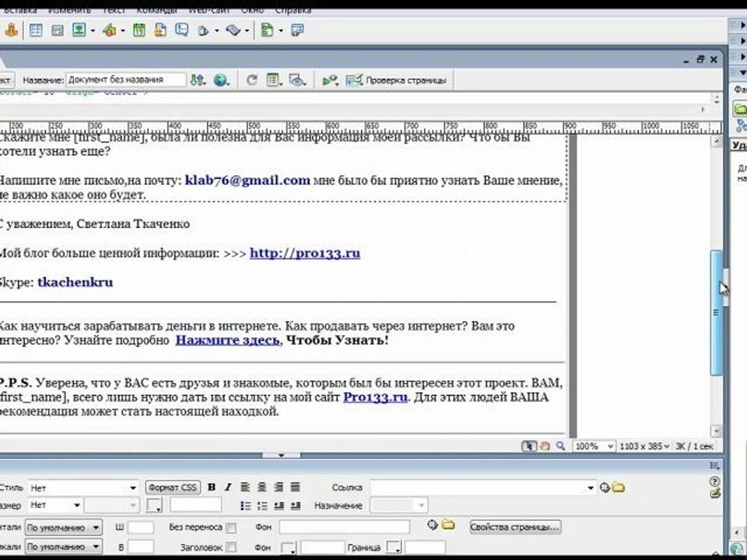Open the Стиль dropdown
Screen dimensions: 747x560
click(83, 488)
